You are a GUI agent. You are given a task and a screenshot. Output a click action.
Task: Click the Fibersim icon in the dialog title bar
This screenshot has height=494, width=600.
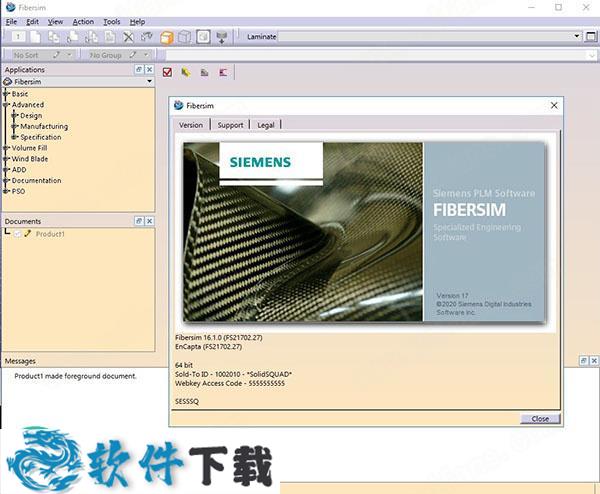179,105
